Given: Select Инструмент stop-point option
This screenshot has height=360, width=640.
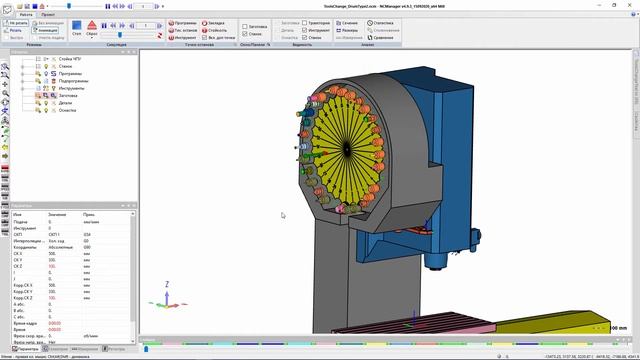Looking at the screenshot, I should click(x=182, y=38).
